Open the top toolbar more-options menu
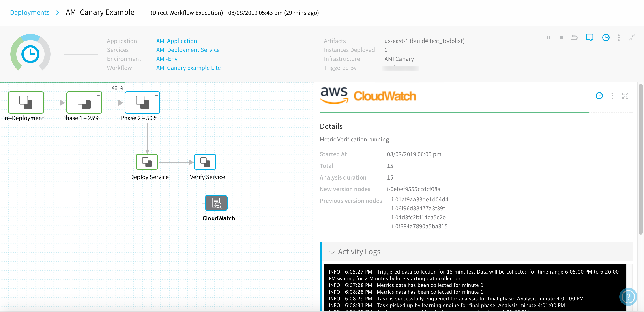Screen dimensions: 644x312 [x=619, y=38]
